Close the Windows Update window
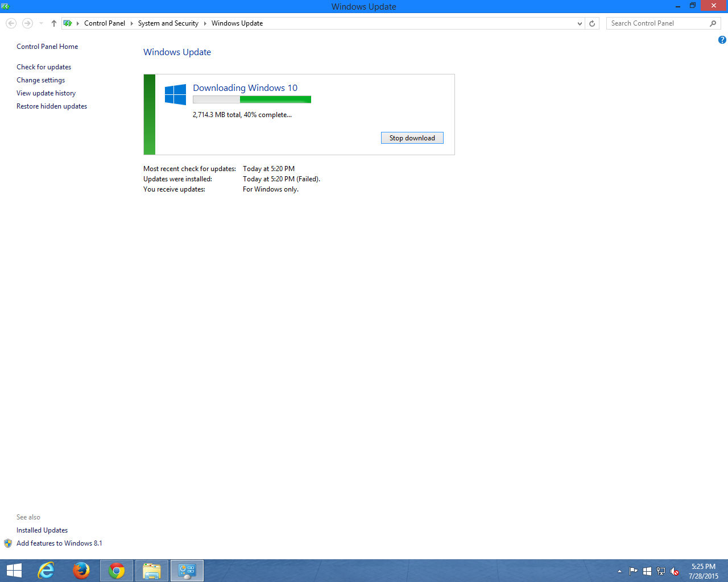This screenshot has width=728, height=582. click(x=714, y=6)
